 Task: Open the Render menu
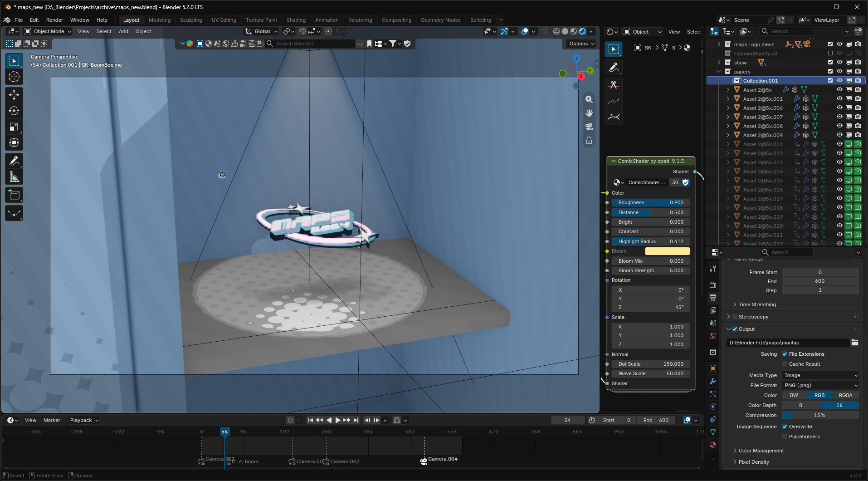coord(54,20)
